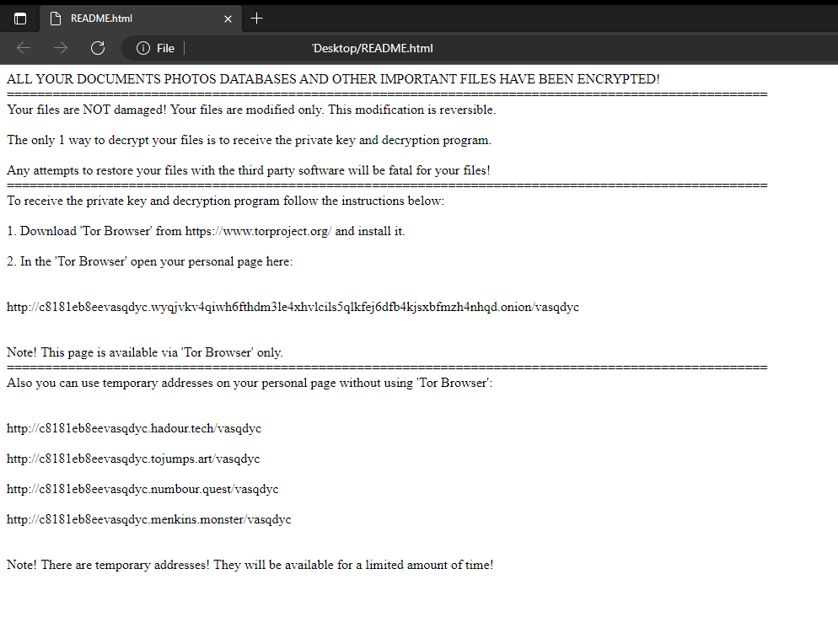Click the tojumps.art address text
This screenshot has width=838, height=644.
click(133, 459)
